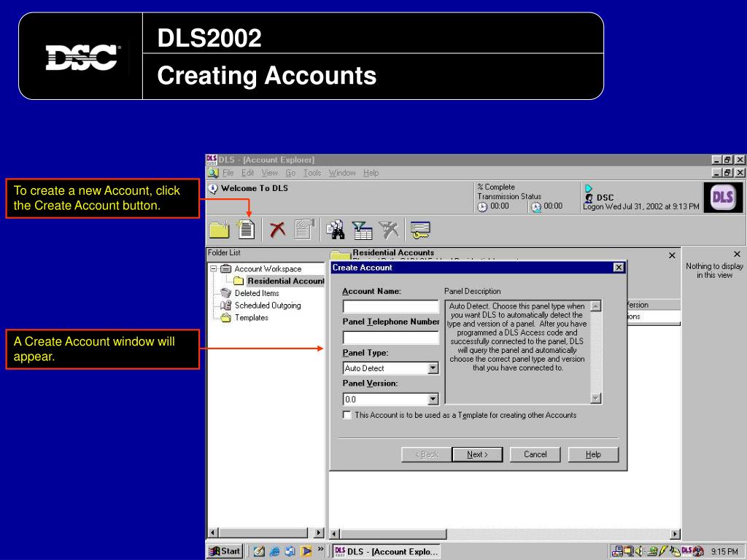
Task: Click the Outlook Express quick launch icon
Action: pyautogui.click(x=290, y=551)
